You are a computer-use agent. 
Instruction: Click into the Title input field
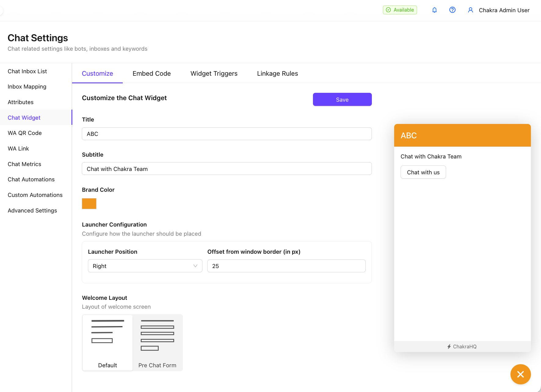227,134
